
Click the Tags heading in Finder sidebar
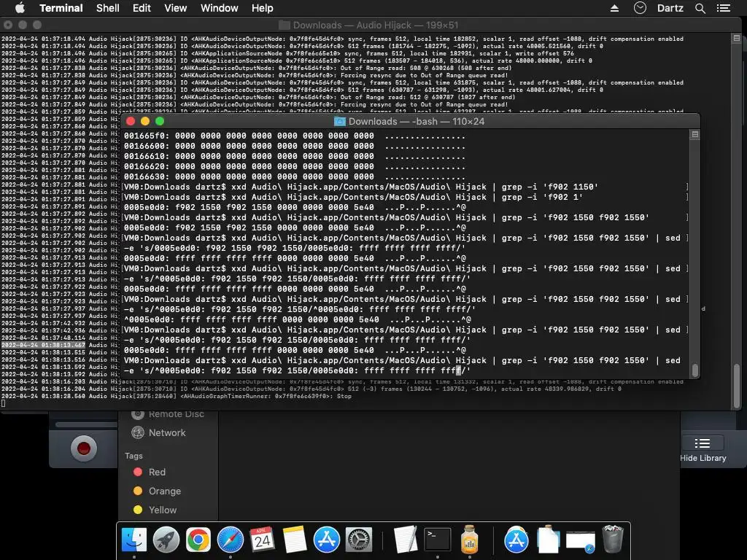pyautogui.click(x=134, y=456)
